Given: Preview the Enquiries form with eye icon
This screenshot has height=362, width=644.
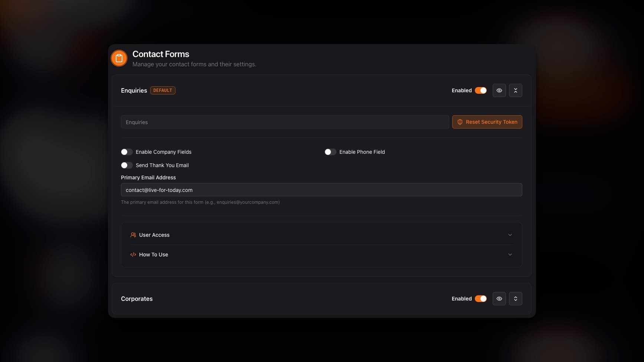Looking at the screenshot, I should (x=499, y=90).
